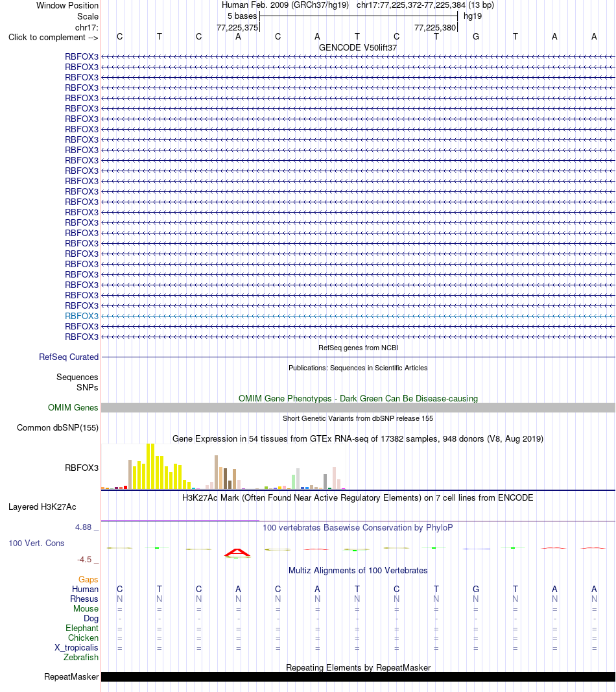
Task: Click the G base in the sequence row
Action: point(476,36)
